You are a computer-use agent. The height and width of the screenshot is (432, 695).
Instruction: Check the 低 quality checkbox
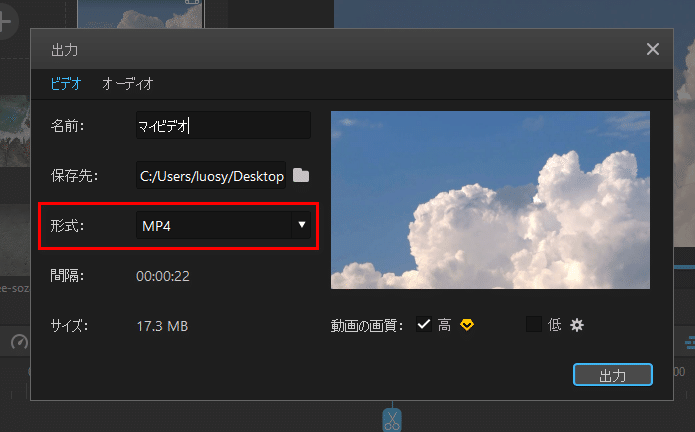[x=534, y=325]
